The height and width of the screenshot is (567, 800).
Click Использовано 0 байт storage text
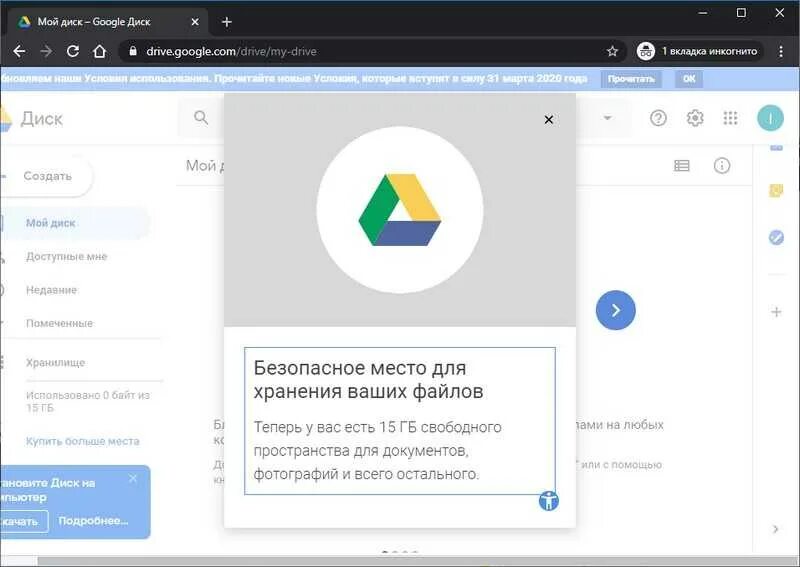tap(88, 401)
